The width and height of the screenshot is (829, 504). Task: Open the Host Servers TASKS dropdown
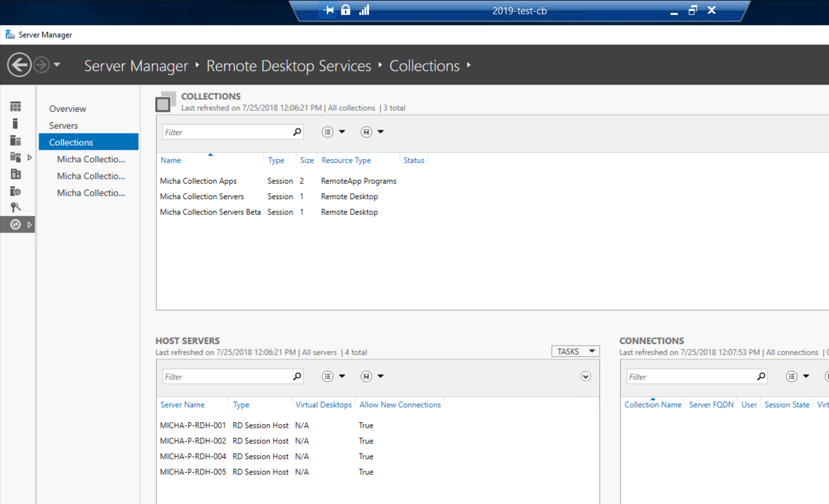pos(575,351)
